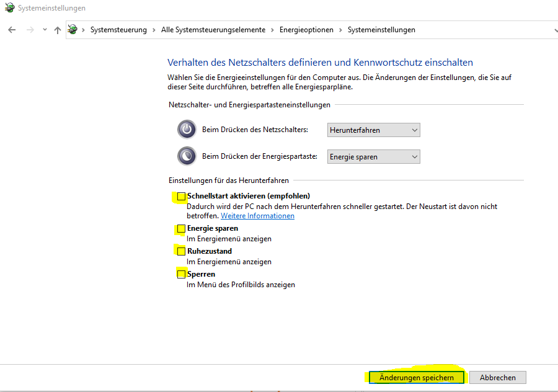Check the Ruhezustand checkbox
This screenshot has height=392, width=558.
point(181,251)
